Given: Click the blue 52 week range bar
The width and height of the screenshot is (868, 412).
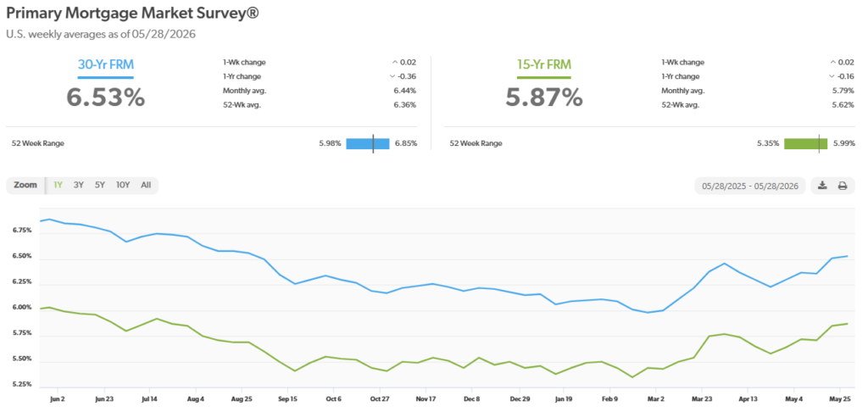Looking at the screenshot, I should coord(368,144).
